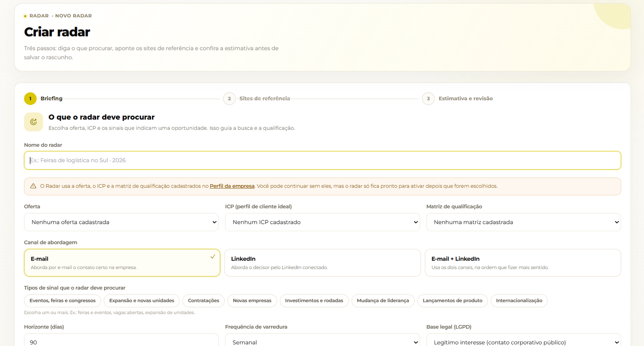
Task: Click the Criar radar heading
Action: tap(57, 32)
